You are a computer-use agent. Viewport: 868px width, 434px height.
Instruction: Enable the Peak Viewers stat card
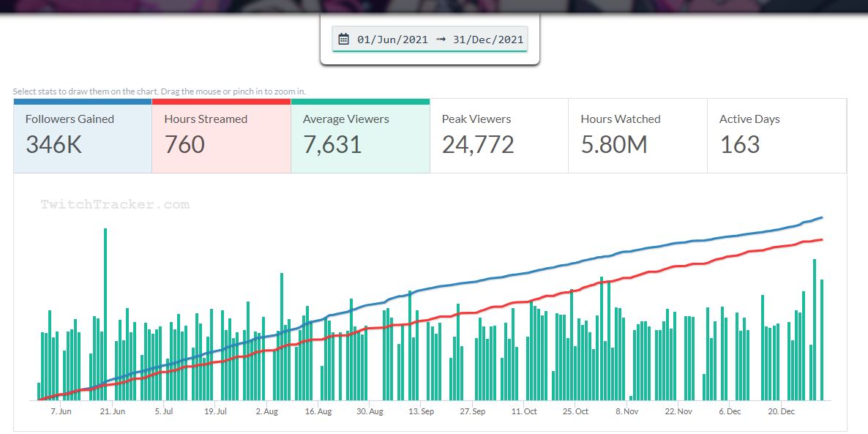click(499, 135)
